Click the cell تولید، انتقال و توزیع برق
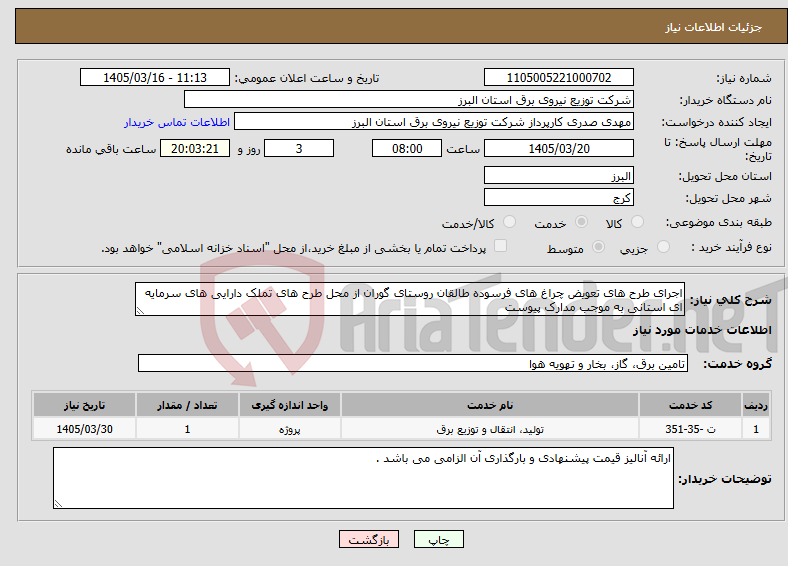This screenshot has height=566, width=788. (490, 429)
